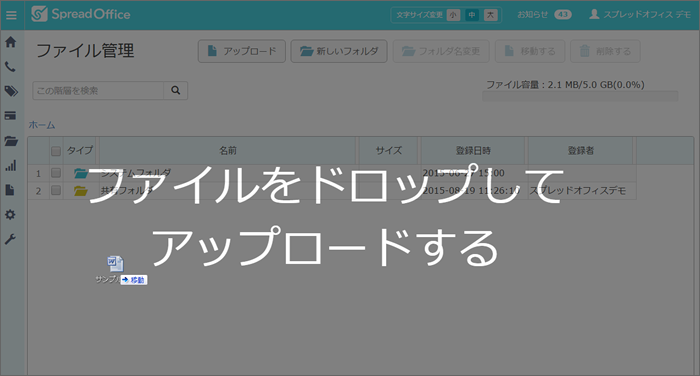Open the phone icon in sidebar
Viewport: 700px width, 376px height.
(x=10, y=67)
